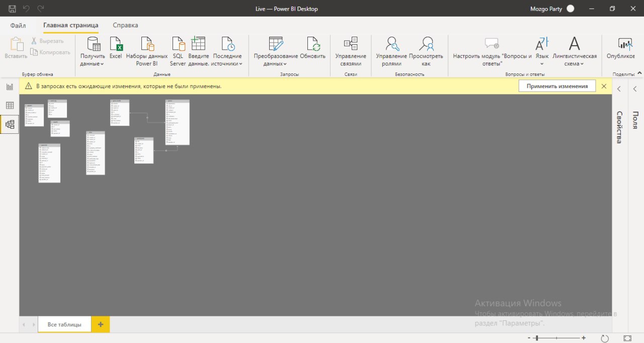Expand the Поля fields pane
Image resolution: width=644 pixels, height=343 pixels.
[635, 89]
